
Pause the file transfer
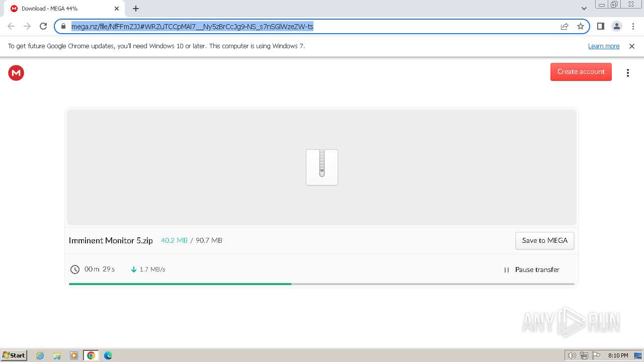[x=531, y=270]
